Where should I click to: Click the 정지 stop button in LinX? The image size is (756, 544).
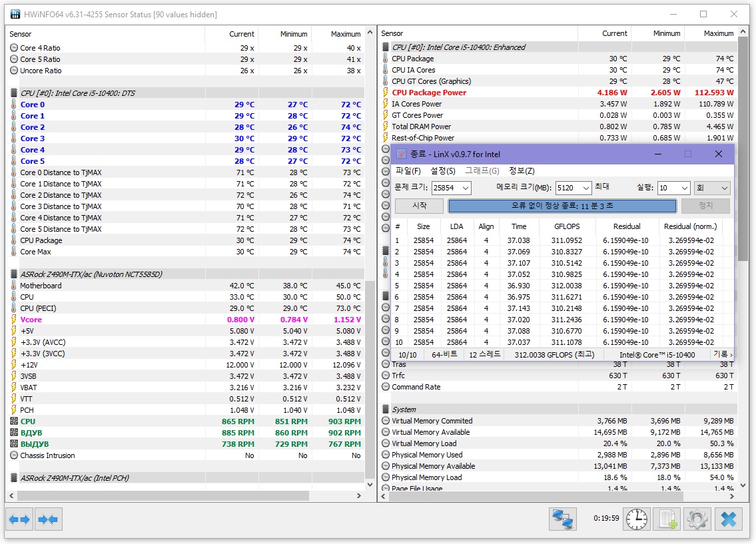(x=705, y=206)
